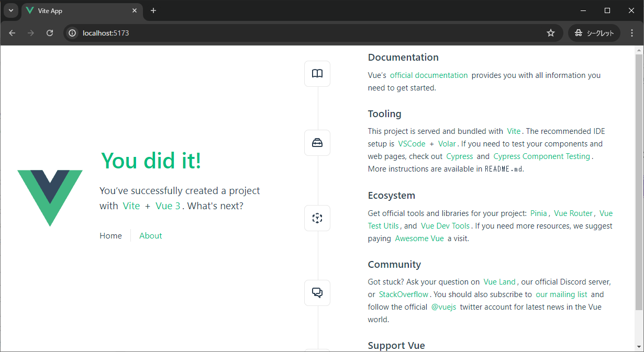Click the page vertical scrollbar thumb
This screenshot has height=352, width=644.
639,181
